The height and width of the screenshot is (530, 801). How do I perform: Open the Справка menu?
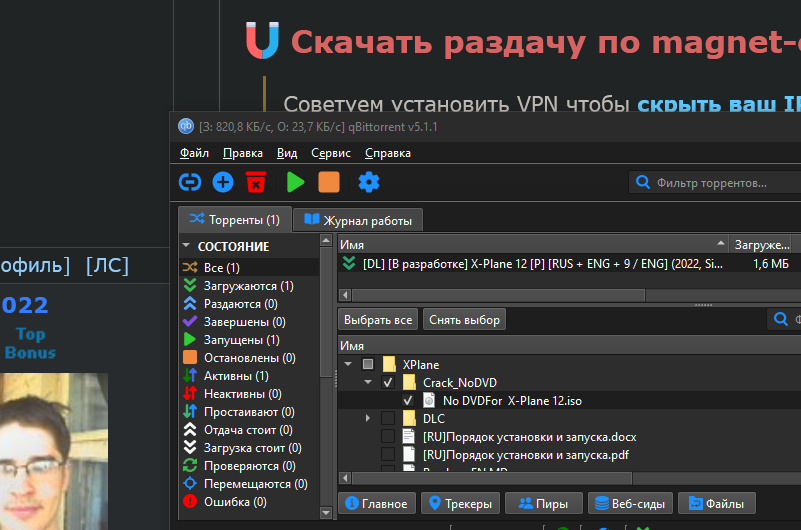[x=388, y=153]
